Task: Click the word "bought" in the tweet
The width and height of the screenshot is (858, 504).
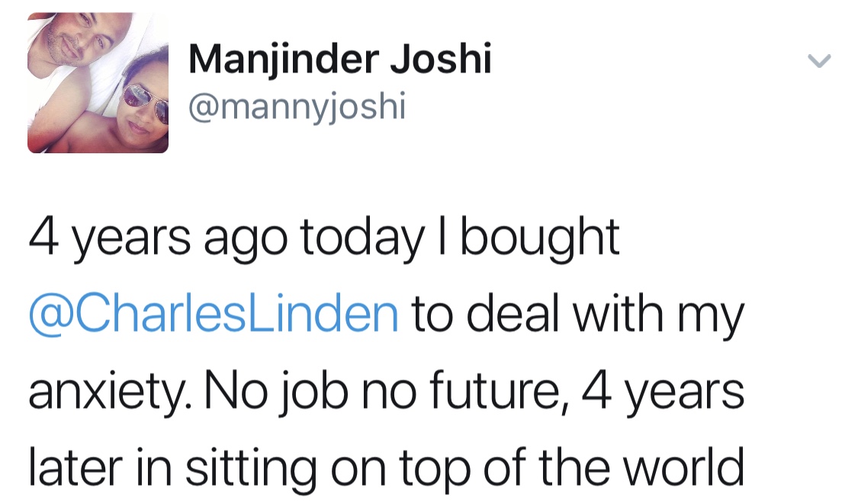Action: click(x=540, y=239)
